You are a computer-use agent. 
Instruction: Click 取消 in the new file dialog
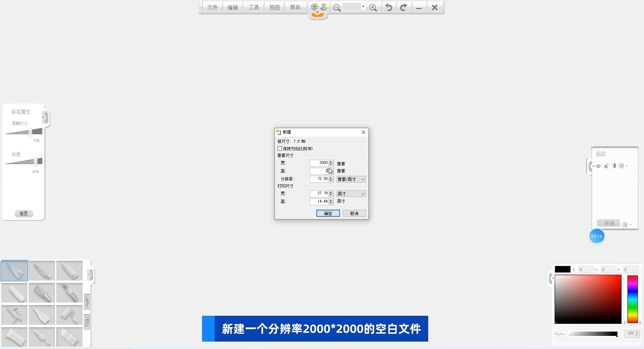[x=354, y=213]
